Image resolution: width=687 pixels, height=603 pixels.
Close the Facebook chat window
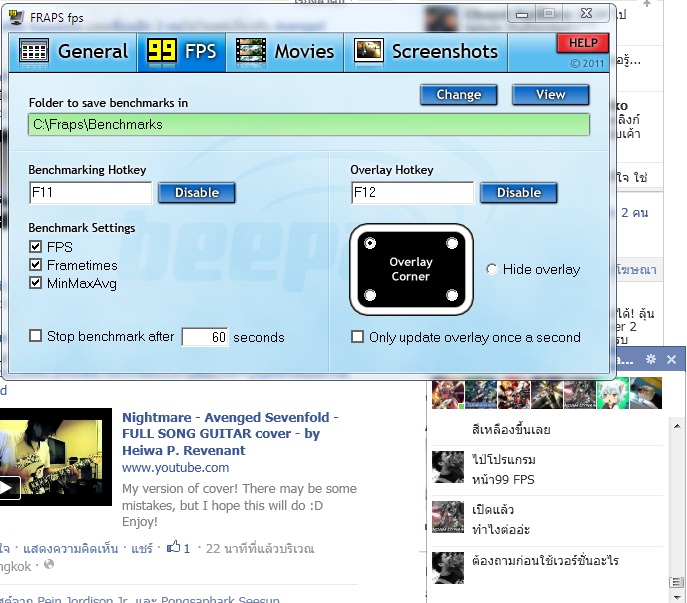click(671, 360)
